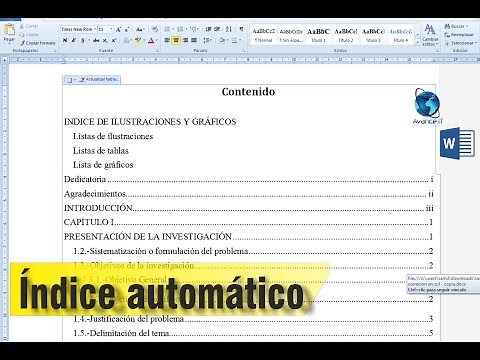This screenshot has width=480, height=360.
Task: Toggle center alignment
Action: (176, 40)
